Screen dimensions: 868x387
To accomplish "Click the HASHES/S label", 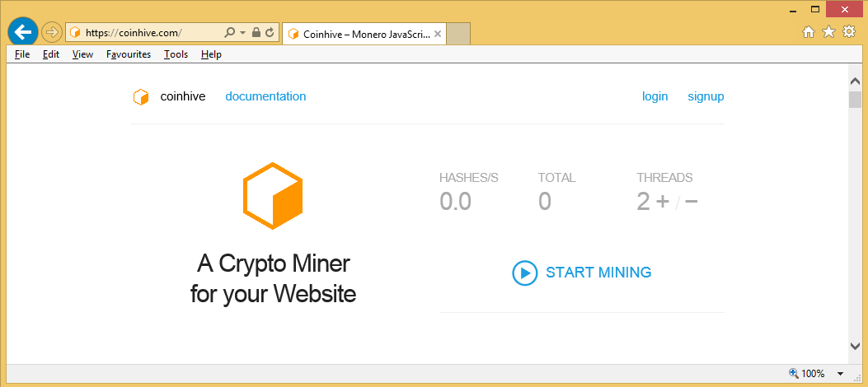I will [x=469, y=178].
